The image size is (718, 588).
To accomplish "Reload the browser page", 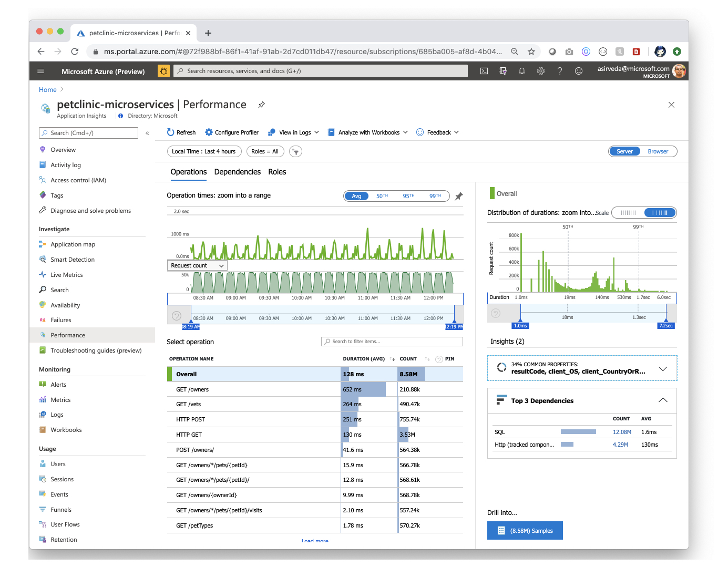I will click(75, 51).
